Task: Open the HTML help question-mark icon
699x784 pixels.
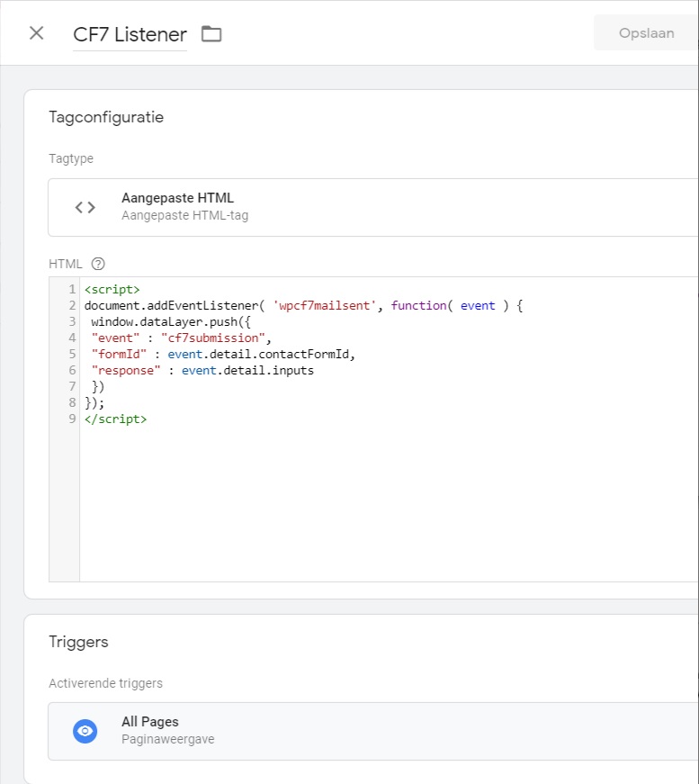Action: 98,264
